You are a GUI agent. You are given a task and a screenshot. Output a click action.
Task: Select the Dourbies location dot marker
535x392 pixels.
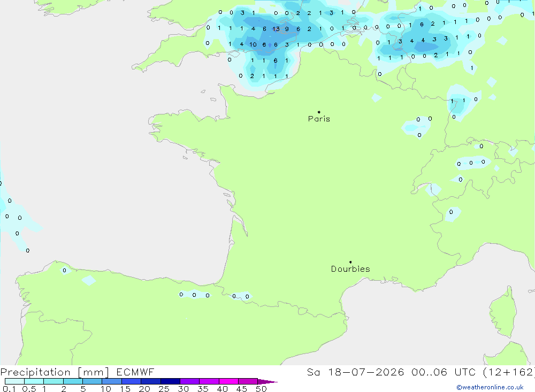tap(350, 262)
